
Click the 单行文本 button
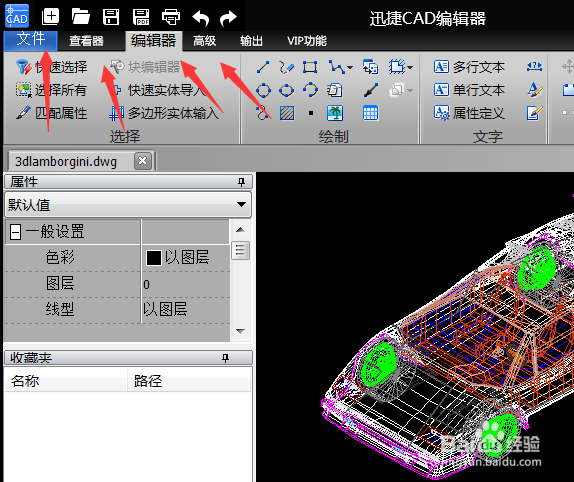click(469, 90)
